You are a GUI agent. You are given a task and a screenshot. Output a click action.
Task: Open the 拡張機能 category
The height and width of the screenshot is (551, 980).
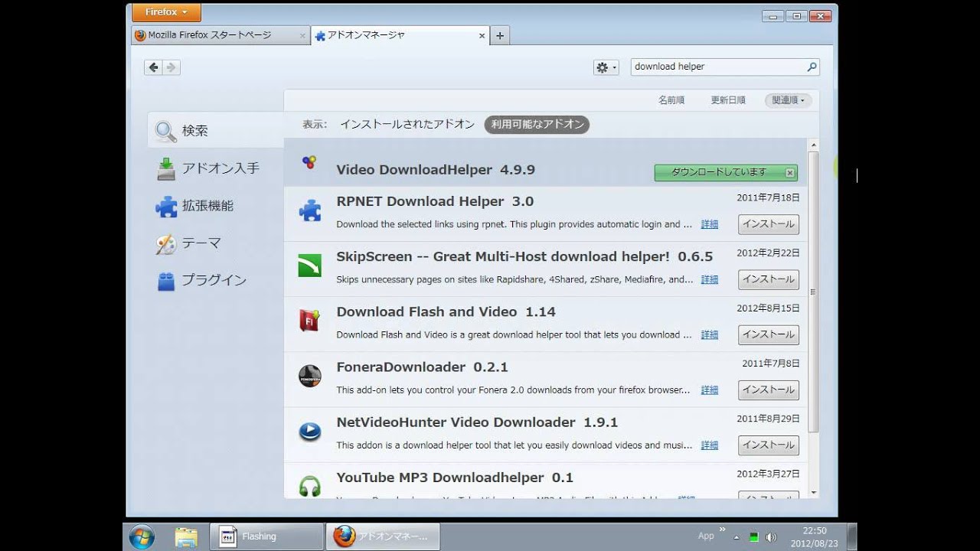click(215, 206)
